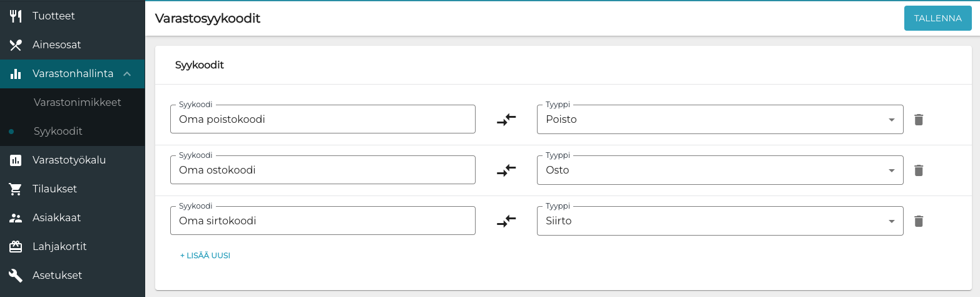Click swap arrows icon beside Oma poistokoodi
Image resolution: width=980 pixels, height=297 pixels.
[x=506, y=120]
